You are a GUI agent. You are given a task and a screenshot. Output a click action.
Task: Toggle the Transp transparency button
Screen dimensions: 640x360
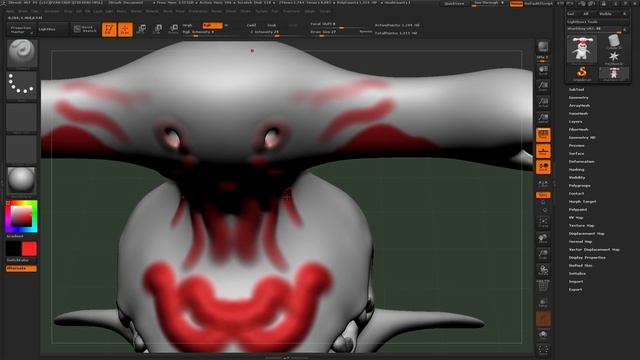point(543,302)
